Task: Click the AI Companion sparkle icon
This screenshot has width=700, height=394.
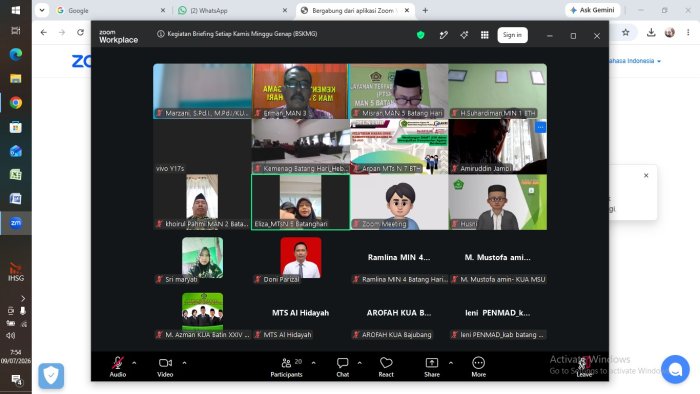Action: [464, 35]
